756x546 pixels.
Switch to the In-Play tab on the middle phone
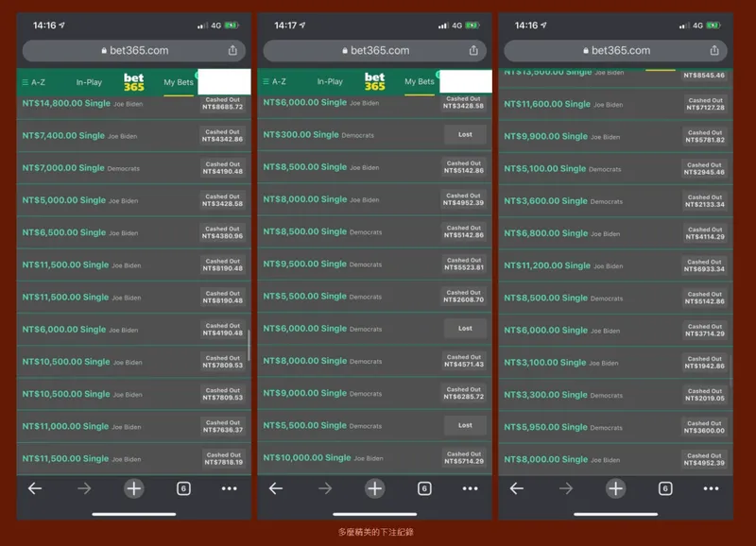[x=330, y=82]
